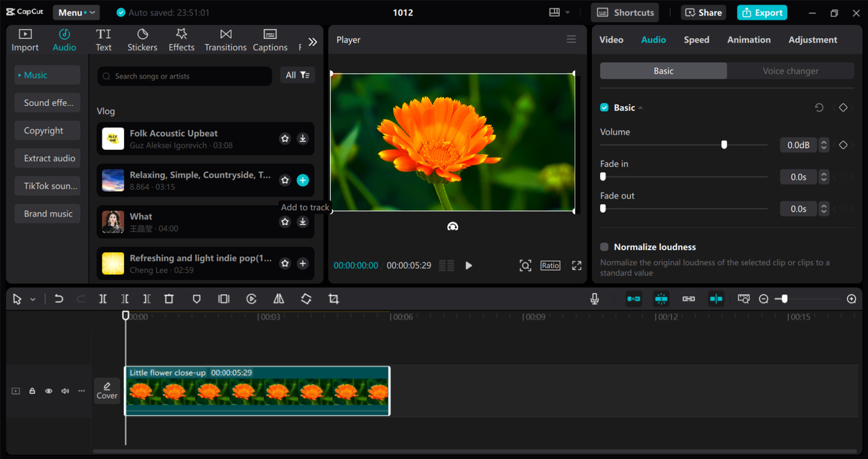Click the Export button

pyautogui.click(x=763, y=12)
